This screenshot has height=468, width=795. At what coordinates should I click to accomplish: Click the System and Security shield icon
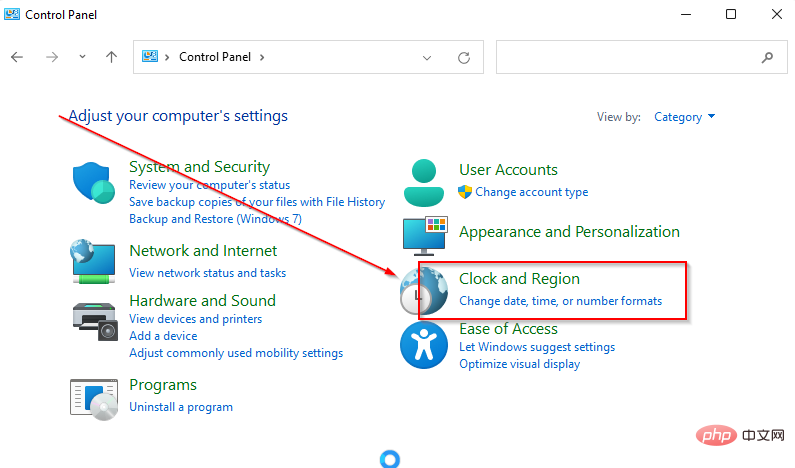point(94,183)
